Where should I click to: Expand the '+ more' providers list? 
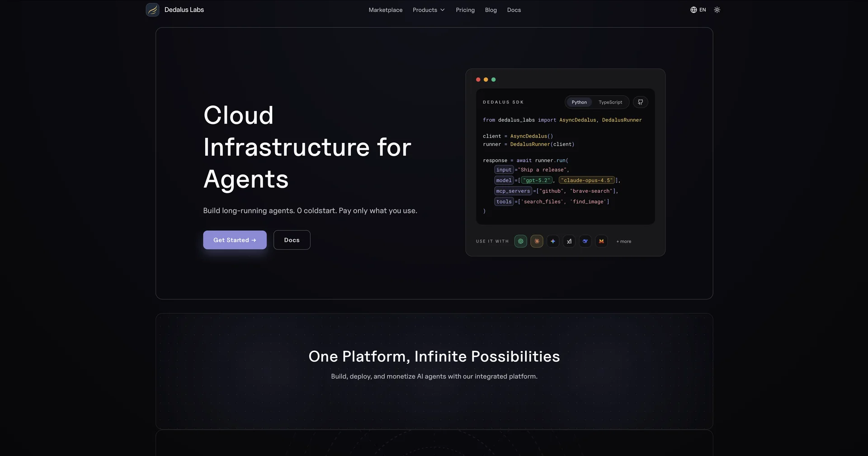pyautogui.click(x=623, y=242)
